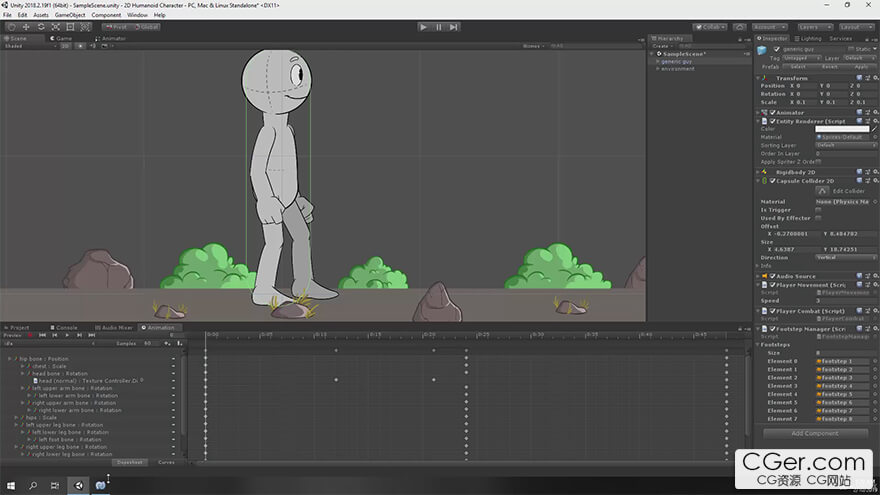
Task: Open Sorting Layer dropdown
Action: click(x=846, y=145)
